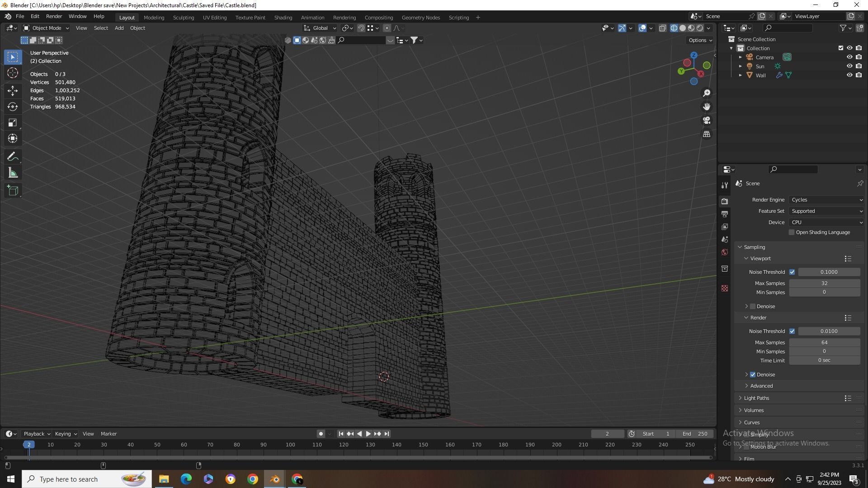Activate the Select Box tool

(13, 57)
